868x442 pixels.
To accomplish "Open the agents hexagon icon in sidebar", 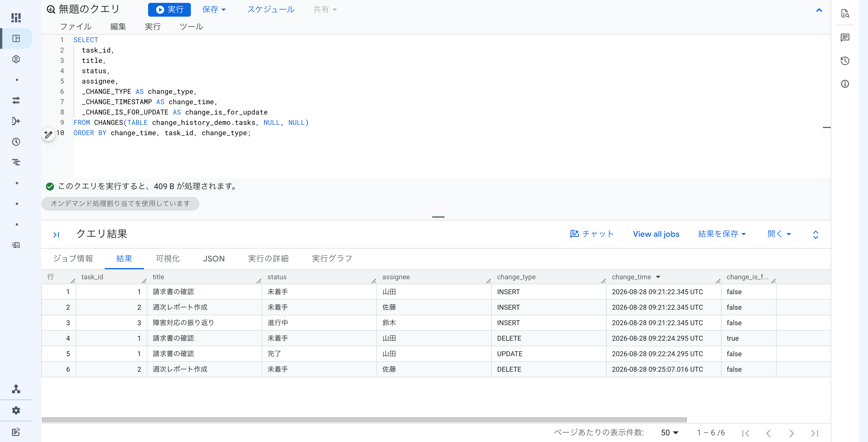I will pyautogui.click(x=16, y=59).
